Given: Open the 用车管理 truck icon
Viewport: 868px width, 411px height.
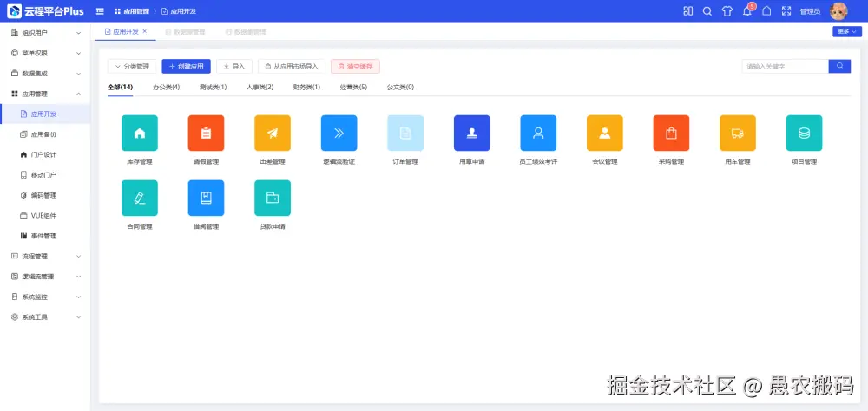Looking at the screenshot, I should point(737,133).
